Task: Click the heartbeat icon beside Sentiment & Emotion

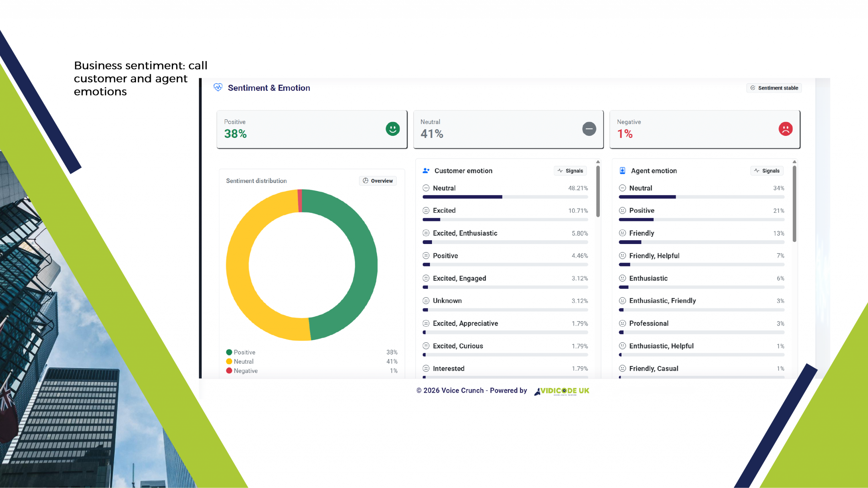Action: (218, 87)
